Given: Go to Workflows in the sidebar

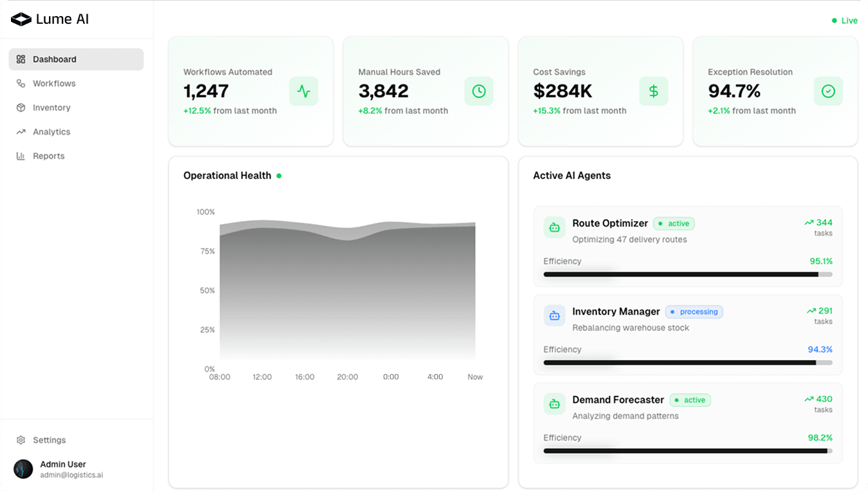Looking at the screenshot, I should pyautogui.click(x=54, y=84).
